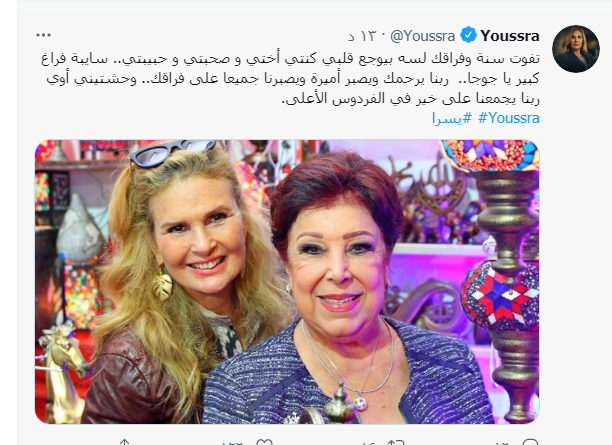612x445 pixels.
Task: Click the reply count number
Action: point(502,443)
